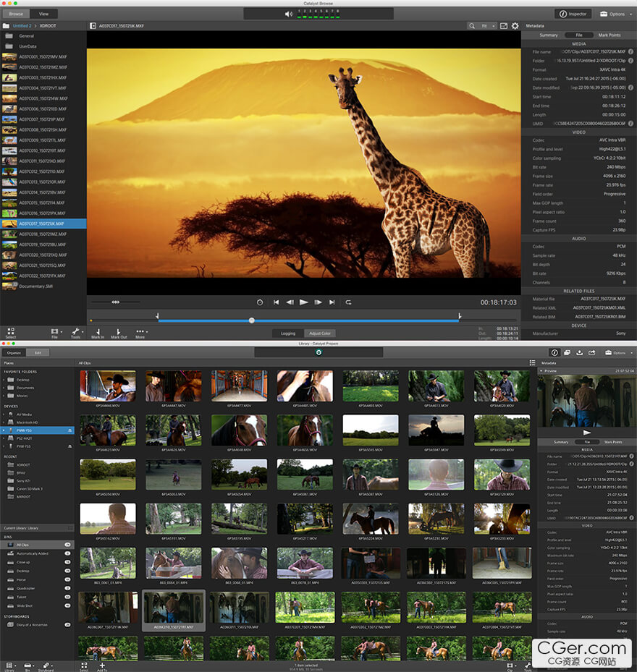Screen dimensions: 637x672
Task: Click the Untitled 2 breadcrumb link
Action: 22,26
